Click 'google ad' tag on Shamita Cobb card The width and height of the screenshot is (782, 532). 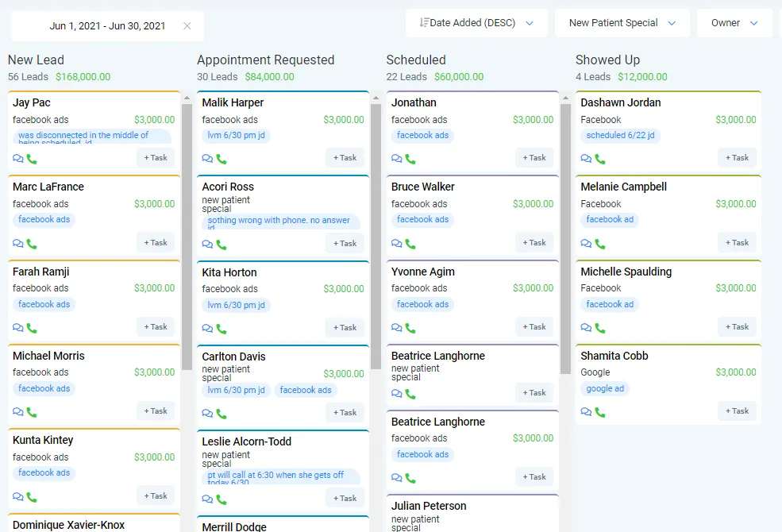point(605,389)
